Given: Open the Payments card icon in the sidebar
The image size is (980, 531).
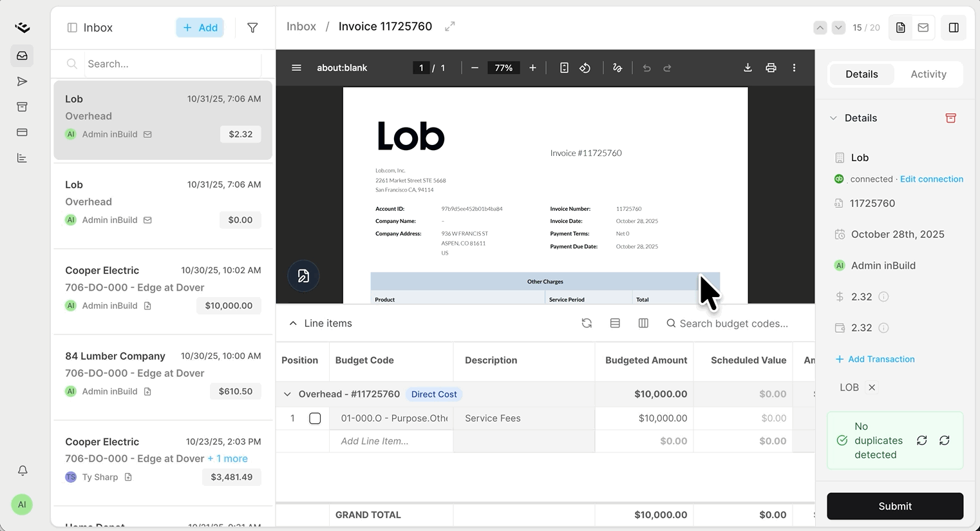Looking at the screenshot, I should point(22,133).
